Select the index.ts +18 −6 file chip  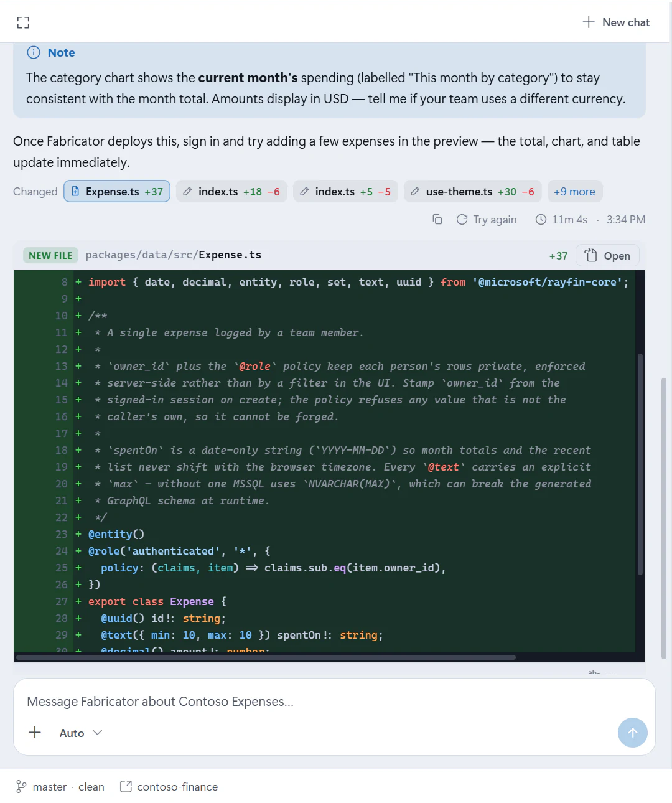coord(231,192)
